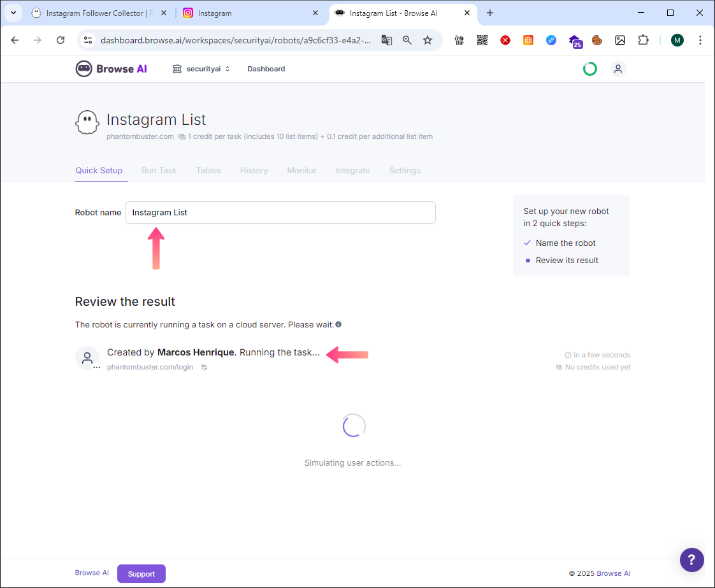715x588 pixels.
Task: Open the Browse AI footer link on left
Action: (x=92, y=573)
